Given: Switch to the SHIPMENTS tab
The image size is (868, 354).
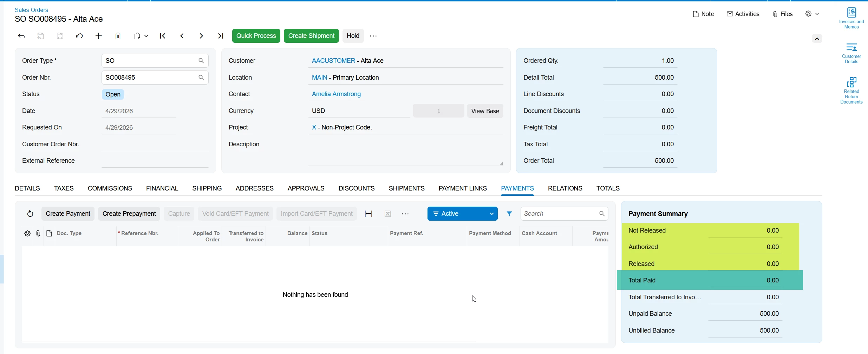Looking at the screenshot, I should (x=406, y=188).
